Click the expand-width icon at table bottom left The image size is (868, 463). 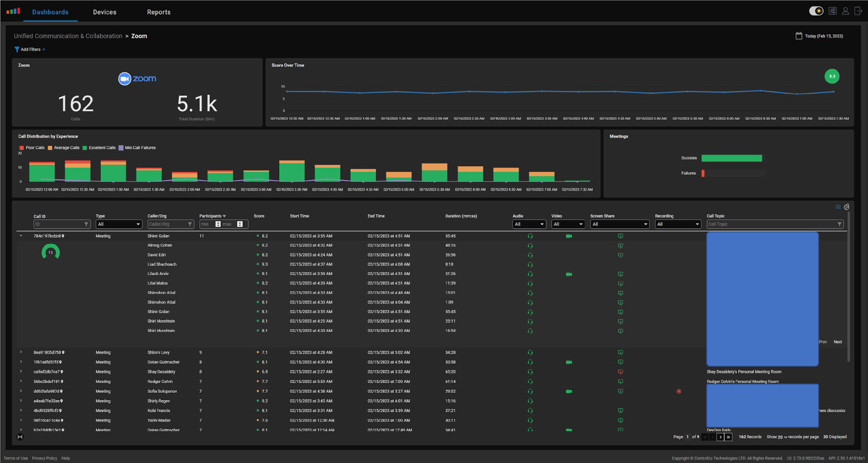pyautogui.click(x=20, y=437)
